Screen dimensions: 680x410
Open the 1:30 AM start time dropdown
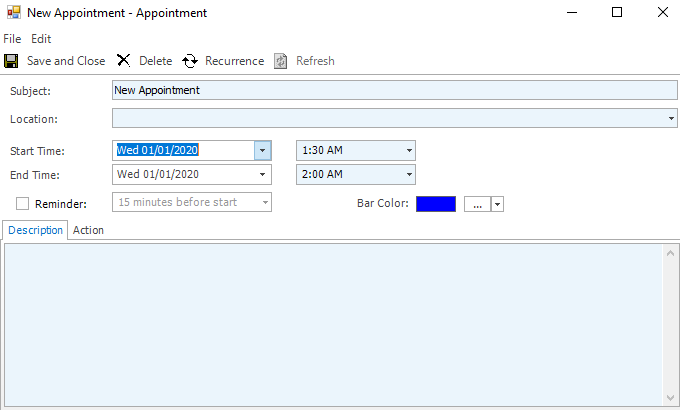click(409, 150)
